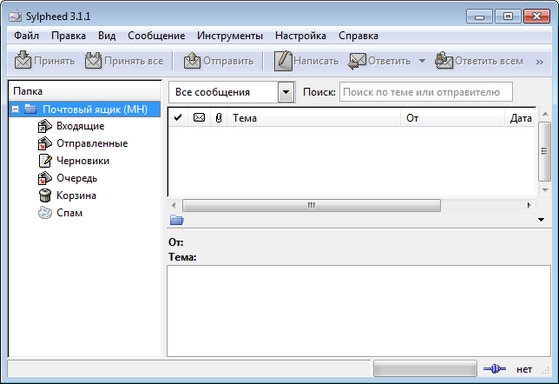Sort by the envelope status column
559x384 pixels.
point(199,118)
